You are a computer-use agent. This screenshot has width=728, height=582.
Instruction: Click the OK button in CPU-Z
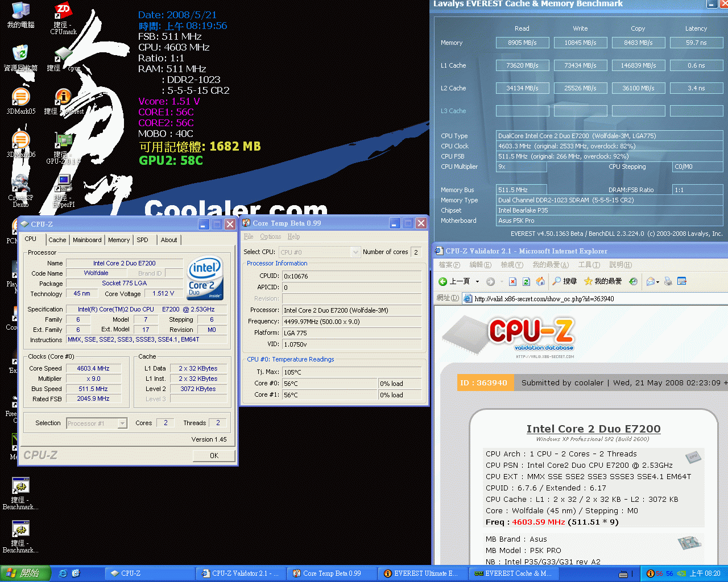[x=214, y=455]
